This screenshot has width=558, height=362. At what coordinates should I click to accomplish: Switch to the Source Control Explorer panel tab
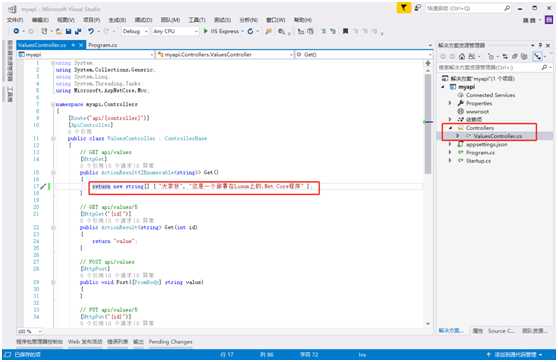[501, 331]
